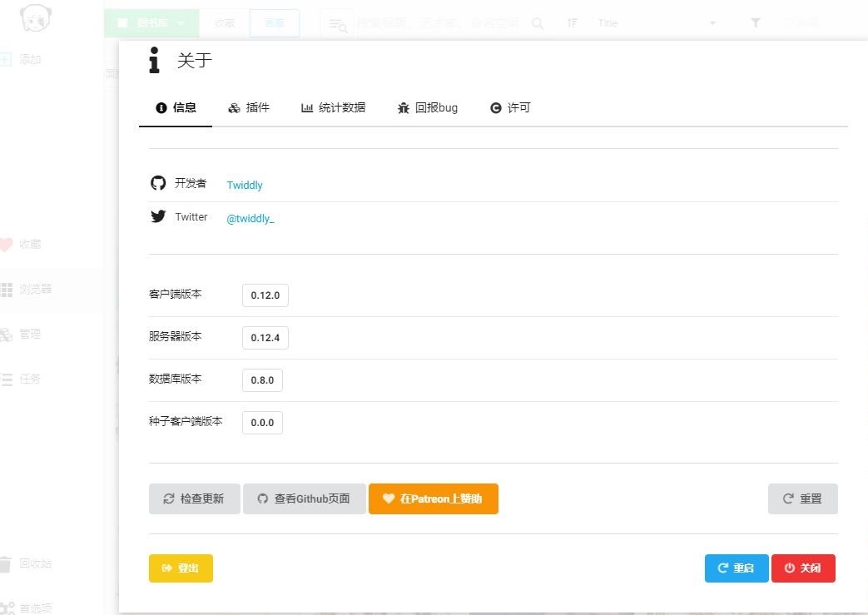The width and height of the screenshot is (868, 615).
Task: Click the heart 收藏 icon in sidebar
Action: pos(6,245)
